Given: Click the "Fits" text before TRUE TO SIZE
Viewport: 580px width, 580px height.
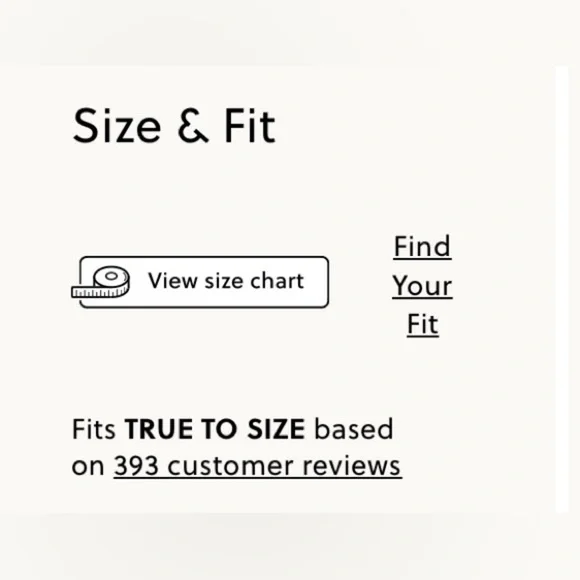Looking at the screenshot, I should [94, 429].
